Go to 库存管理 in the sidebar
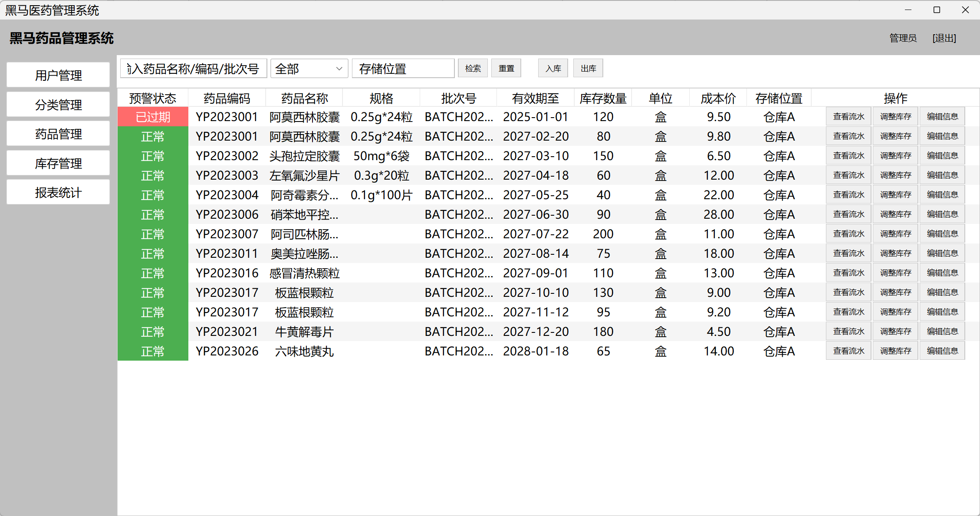Viewport: 980px width, 516px height. click(58, 164)
